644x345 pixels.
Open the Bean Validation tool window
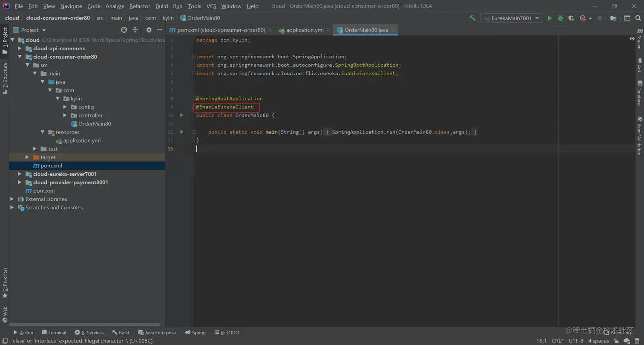click(639, 136)
